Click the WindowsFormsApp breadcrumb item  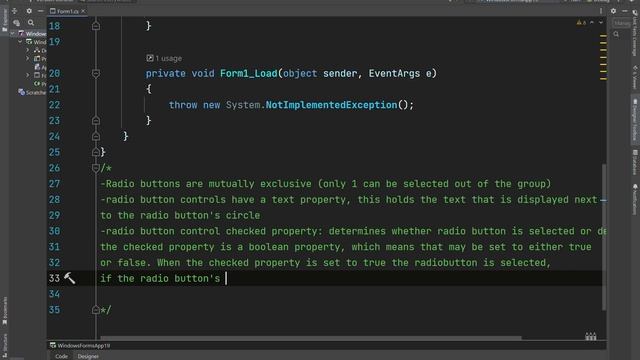pyautogui.click(x=80, y=346)
